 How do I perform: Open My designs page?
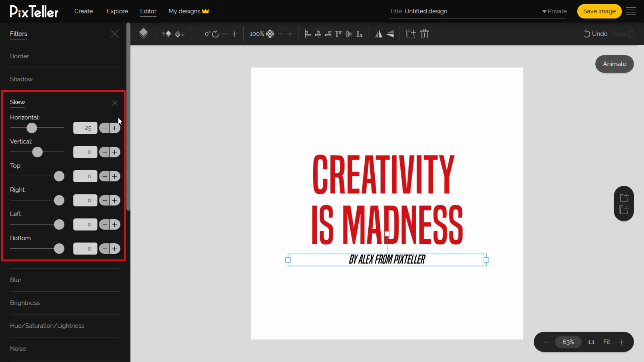tap(189, 11)
